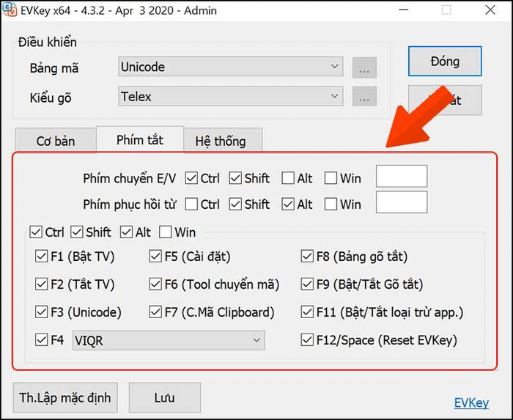This screenshot has height=420, width=513.
Task: Click the key field for Phím phục hồi từ
Action: coord(402,202)
